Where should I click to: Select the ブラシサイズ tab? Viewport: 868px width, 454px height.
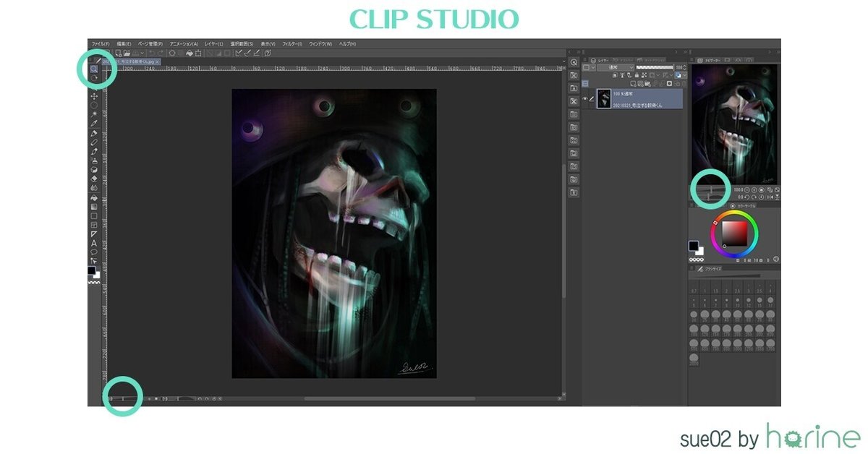point(710,269)
